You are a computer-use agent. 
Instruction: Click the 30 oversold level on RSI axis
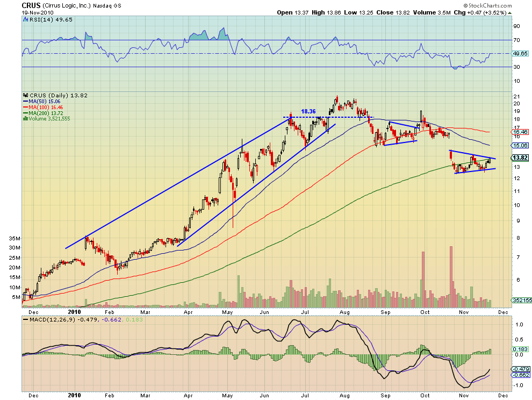coord(516,67)
